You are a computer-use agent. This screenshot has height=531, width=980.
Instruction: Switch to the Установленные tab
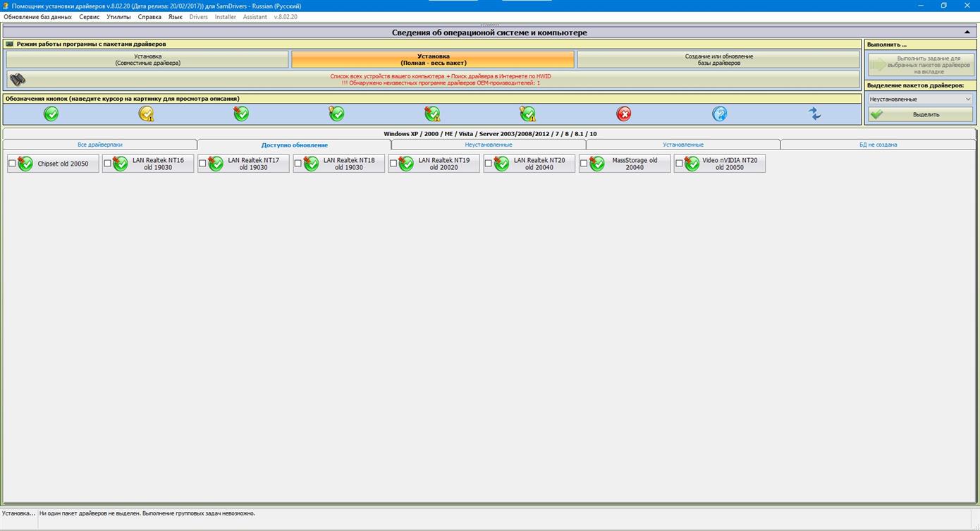pyautogui.click(x=683, y=145)
